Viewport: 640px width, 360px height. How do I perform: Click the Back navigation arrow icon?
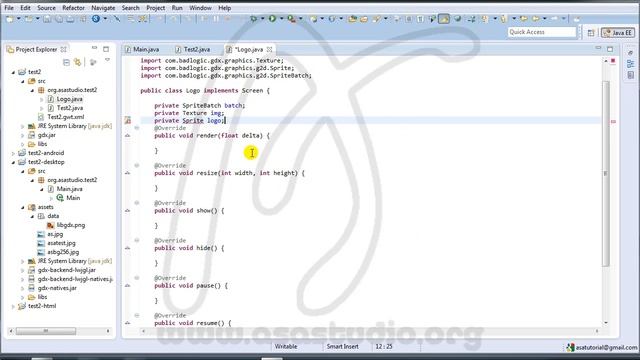(536, 19)
